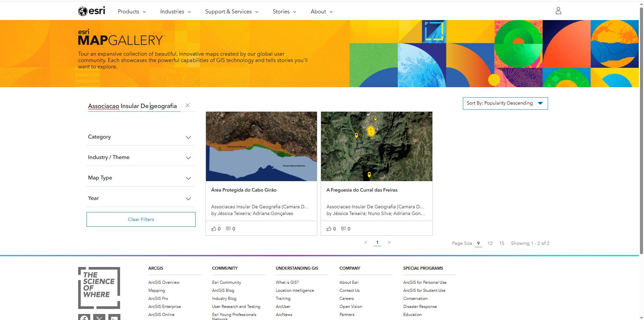Open What is GIS? footer link
Viewport: 644px width, 320px height.
pyautogui.click(x=287, y=282)
